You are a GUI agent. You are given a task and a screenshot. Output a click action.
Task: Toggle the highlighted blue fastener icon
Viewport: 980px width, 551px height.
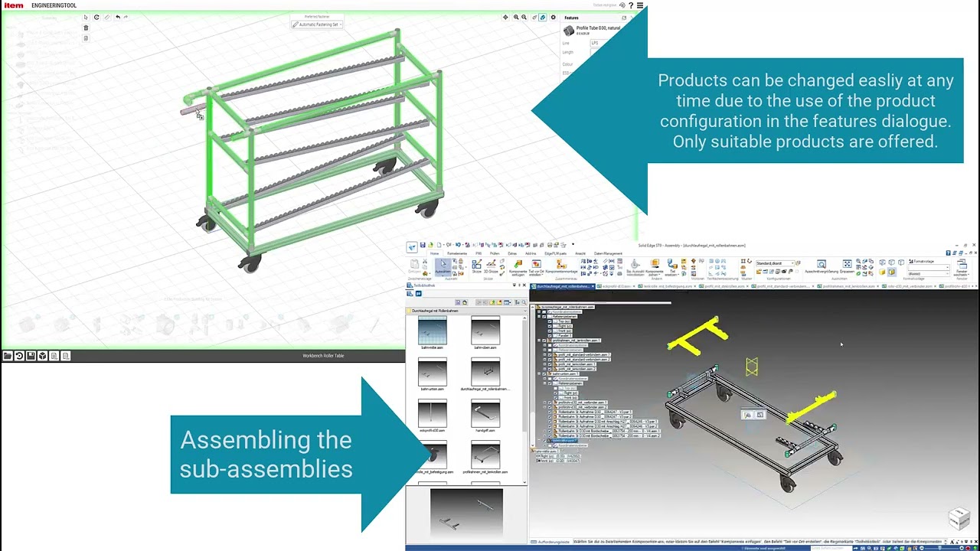point(543,17)
